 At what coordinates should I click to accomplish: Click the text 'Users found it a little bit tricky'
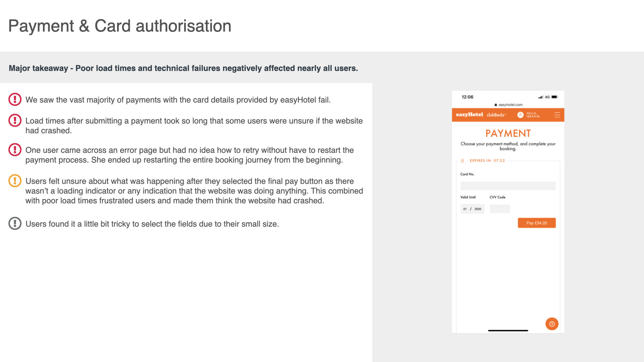(x=78, y=224)
